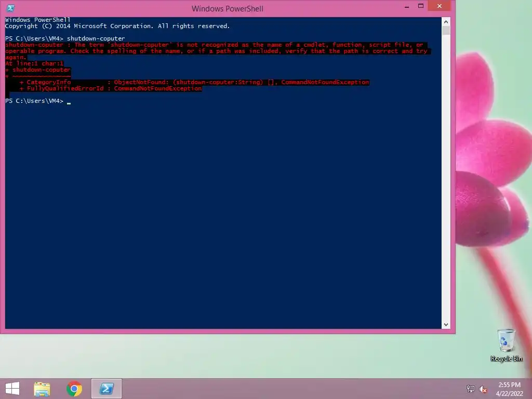Click the console scrollbar up arrow
The width and height of the screenshot is (532, 399).
(446, 22)
